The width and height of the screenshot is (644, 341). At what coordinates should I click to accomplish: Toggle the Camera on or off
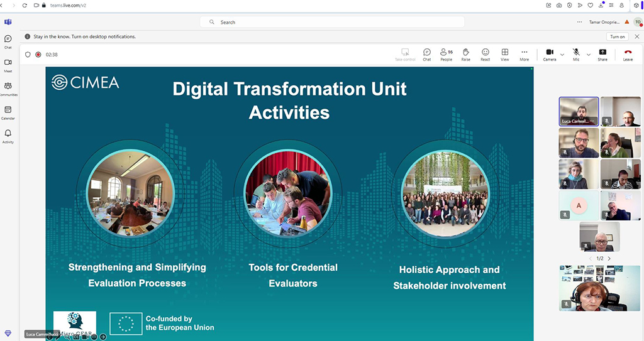point(549,54)
